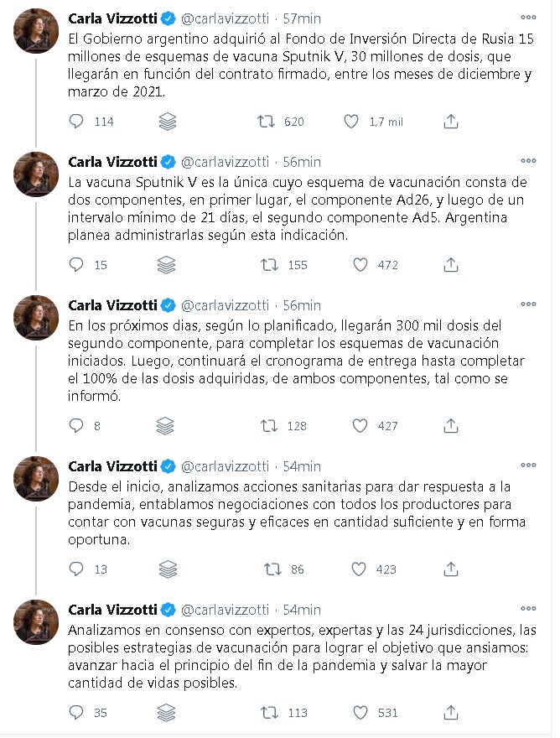Retweet the tweet with 113 retweets
The width and height of the screenshot is (560, 738).
[270, 714]
